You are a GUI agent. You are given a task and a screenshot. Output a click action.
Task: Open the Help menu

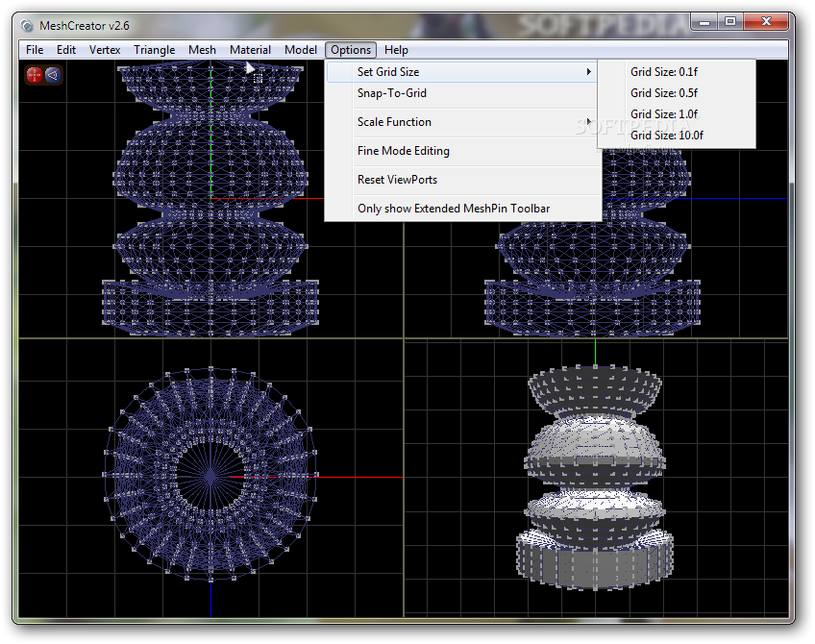pyautogui.click(x=396, y=50)
